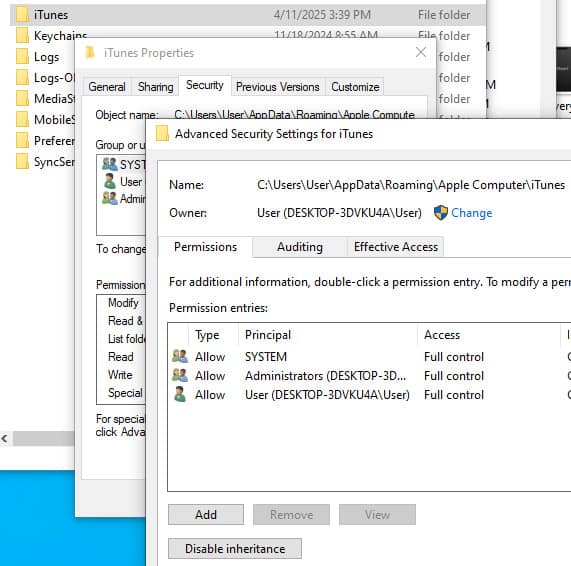This screenshot has height=566, width=571.
Task: Click the Add button
Action: 206,514
